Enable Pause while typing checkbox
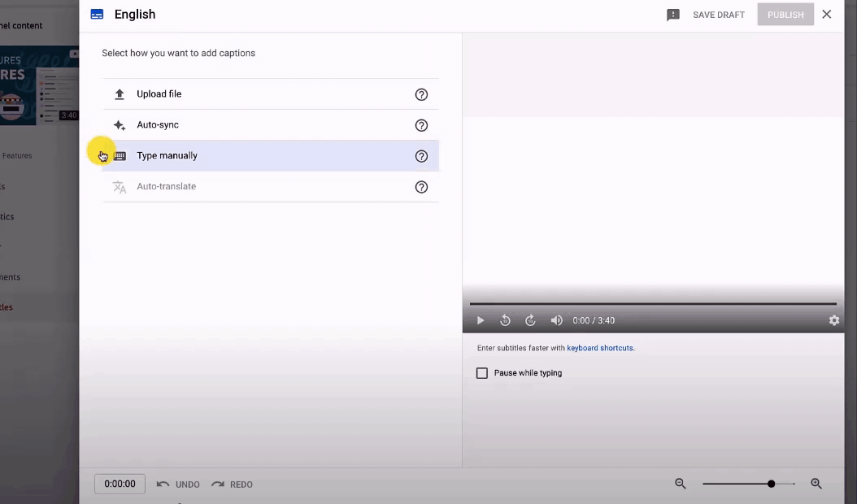Viewport: 857px width, 504px height. point(482,373)
